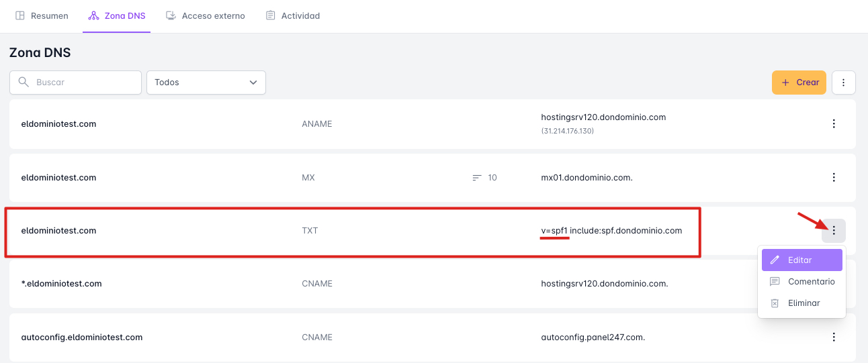The image size is (868, 363).
Task: Click the delete icon next to Eliminar
Action: point(775,303)
